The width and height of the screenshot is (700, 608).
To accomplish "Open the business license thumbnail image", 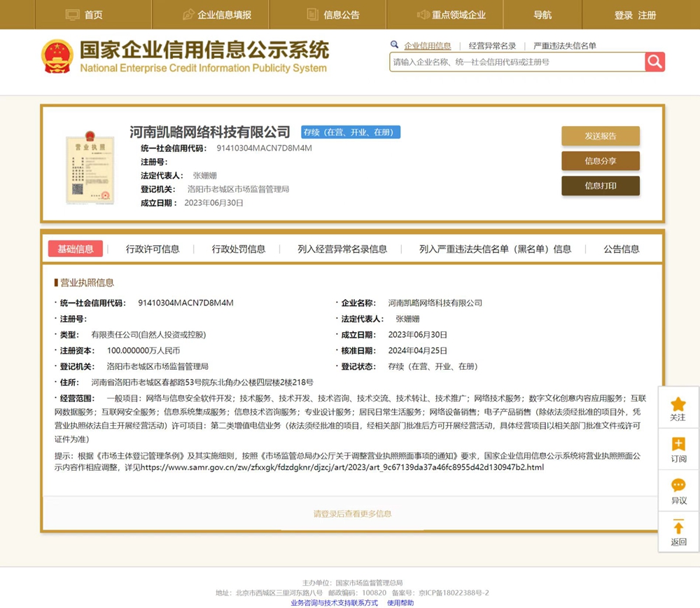I will pos(90,168).
